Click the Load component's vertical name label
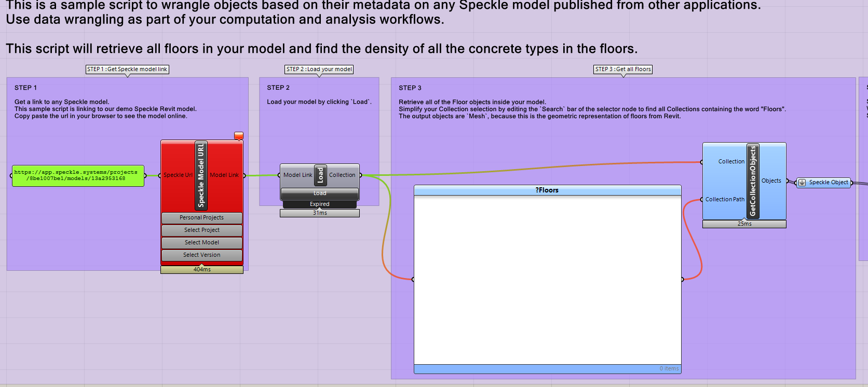 [320, 175]
